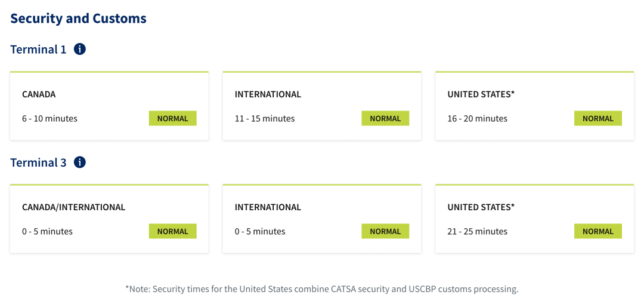Select Terminal 1 United States wait card

pyautogui.click(x=535, y=106)
